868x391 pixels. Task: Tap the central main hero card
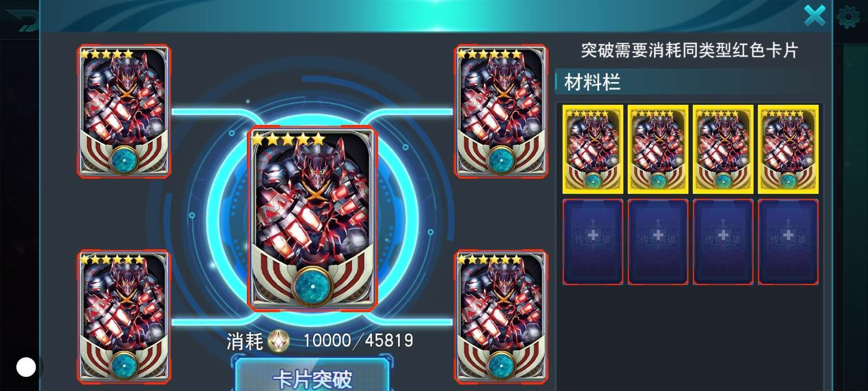(312, 219)
